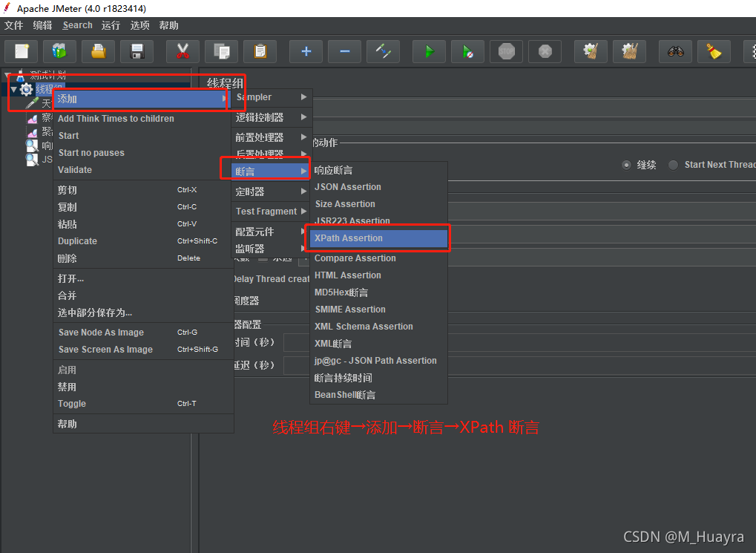Click 选中部分保存为... in context menu
This screenshot has width=756, height=553.
tap(143, 313)
